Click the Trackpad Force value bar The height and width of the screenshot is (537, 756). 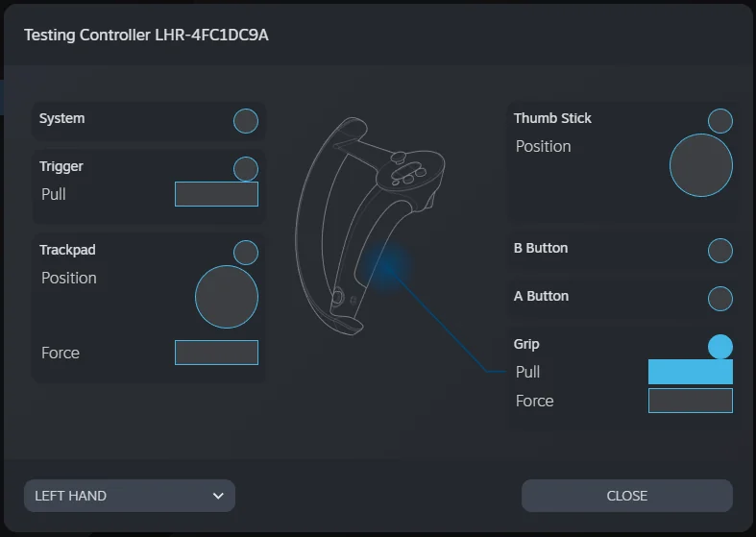216,353
